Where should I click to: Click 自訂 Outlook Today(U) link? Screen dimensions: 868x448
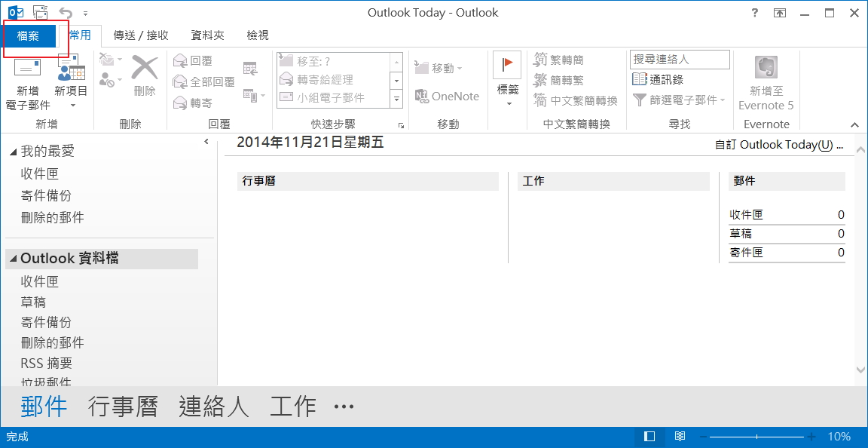[x=779, y=145]
